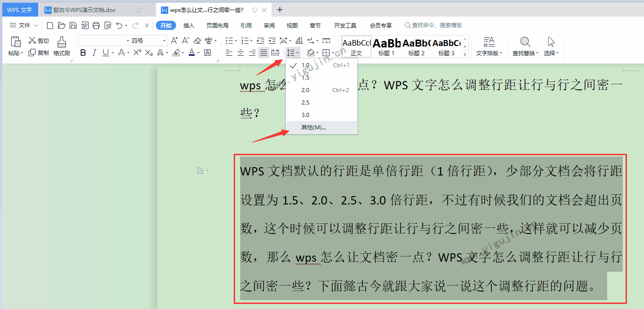This screenshot has width=644, height=309.
Task: Select 1.5 line spacing option
Action: pyautogui.click(x=321, y=77)
